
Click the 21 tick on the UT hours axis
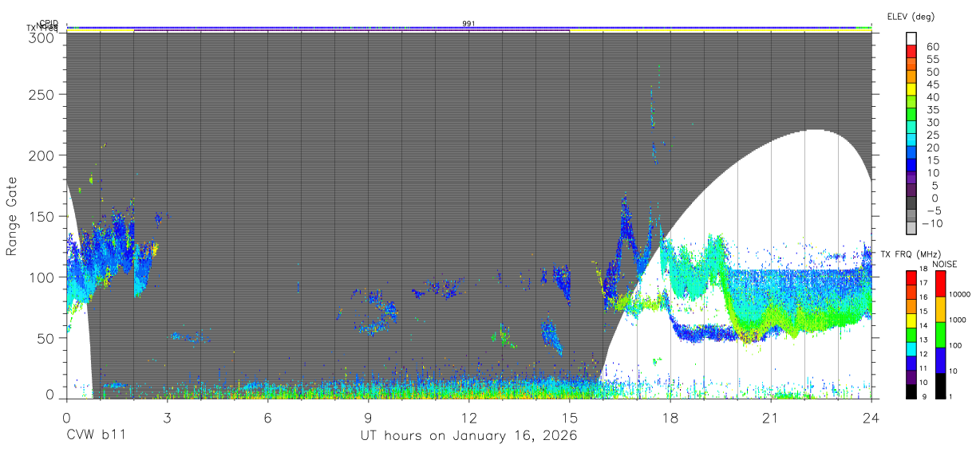point(771,417)
